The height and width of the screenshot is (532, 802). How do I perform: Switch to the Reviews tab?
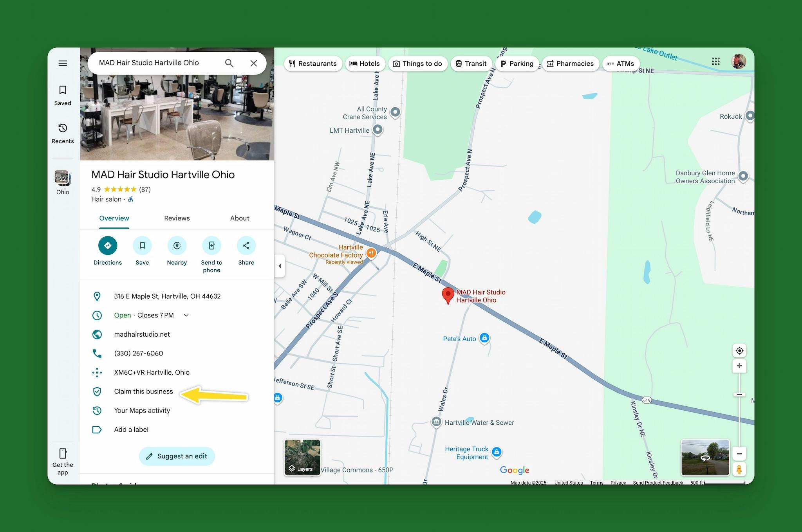[x=177, y=218]
